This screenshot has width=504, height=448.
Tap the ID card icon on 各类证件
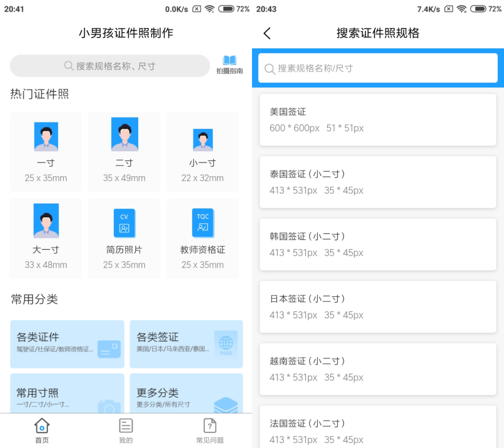pyautogui.click(x=109, y=349)
